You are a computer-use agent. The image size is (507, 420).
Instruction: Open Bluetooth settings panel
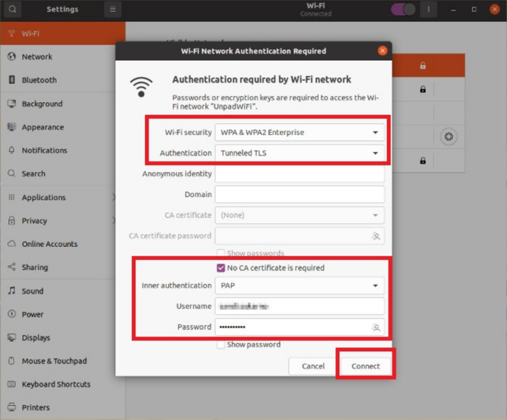[x=63, y=80]
